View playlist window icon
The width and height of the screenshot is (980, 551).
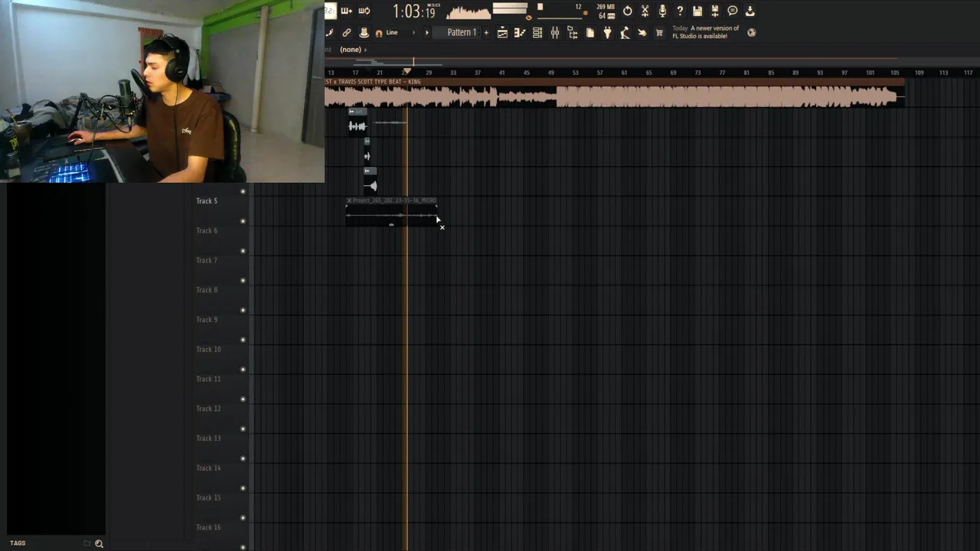click(x=502, y=32)
